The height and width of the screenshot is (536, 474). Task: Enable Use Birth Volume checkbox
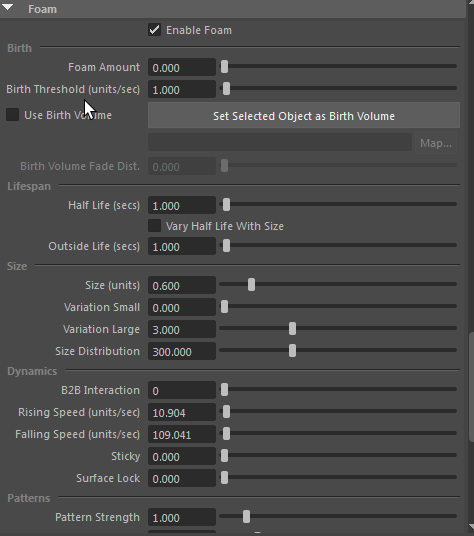(13, 115)
